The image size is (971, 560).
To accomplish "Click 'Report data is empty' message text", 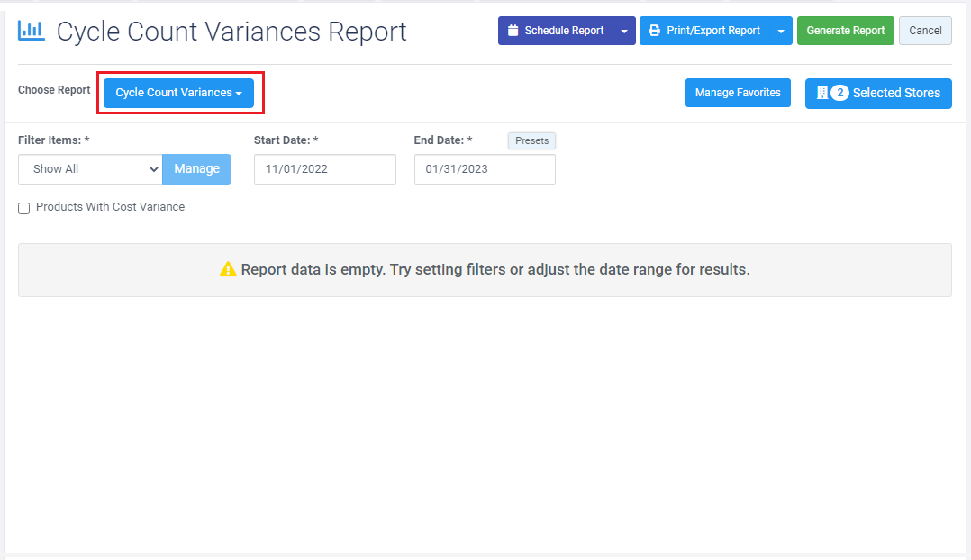I will (x=495, y=270).
